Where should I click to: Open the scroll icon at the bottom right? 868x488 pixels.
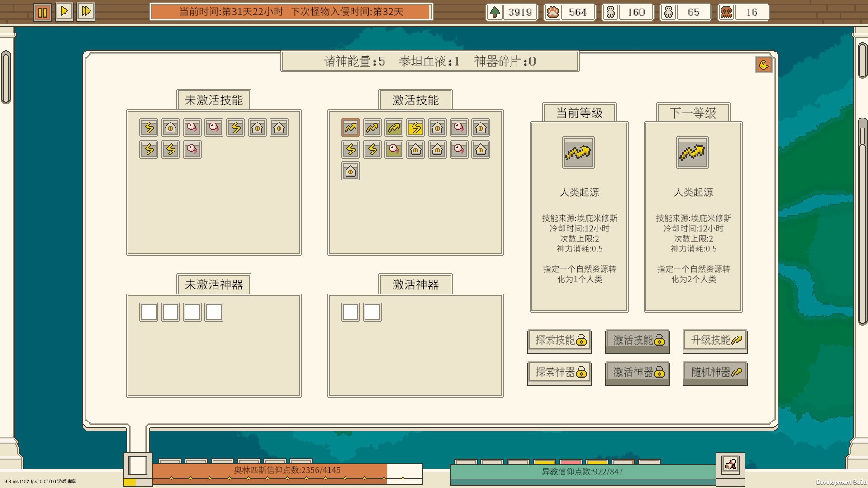(730, 464)
